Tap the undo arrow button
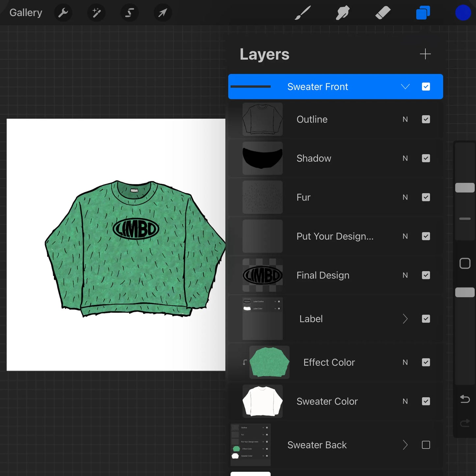 pyautogui.click(x=465, y=399)
